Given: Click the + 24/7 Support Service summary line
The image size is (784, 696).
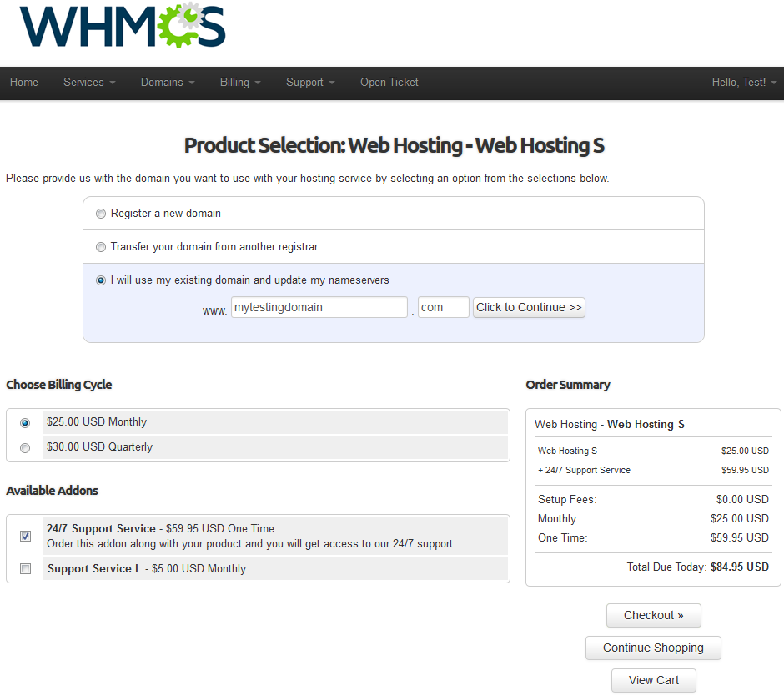Looking at the screenshot, I should click(584, 471).
